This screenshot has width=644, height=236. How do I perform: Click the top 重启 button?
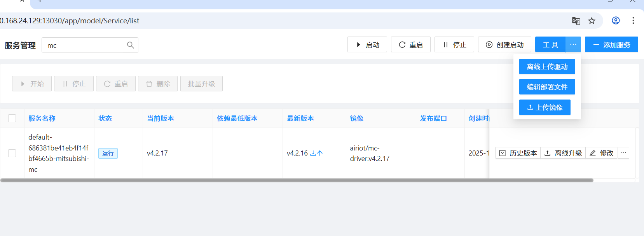[x=411, y=44]
